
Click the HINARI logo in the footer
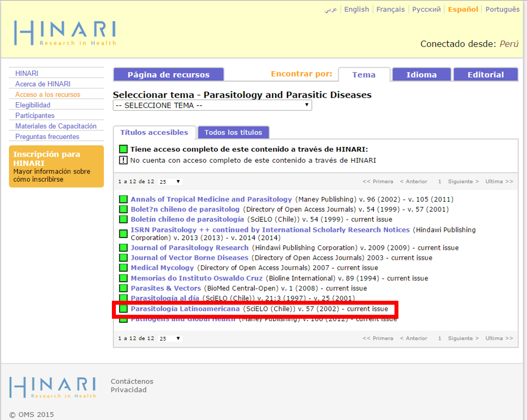pos(53,387)
